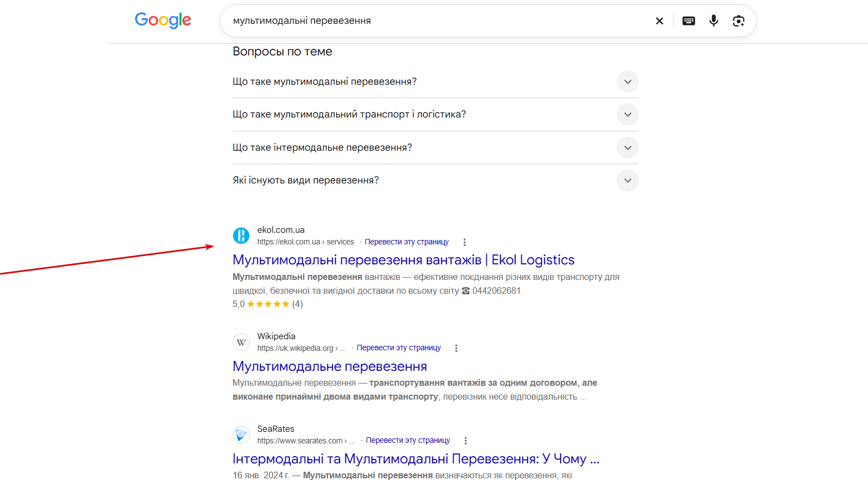The image size is (868, 480).
Task: Expand "Що таке мультимодальні перевезення?" question
Action: [x=435, y=81]
